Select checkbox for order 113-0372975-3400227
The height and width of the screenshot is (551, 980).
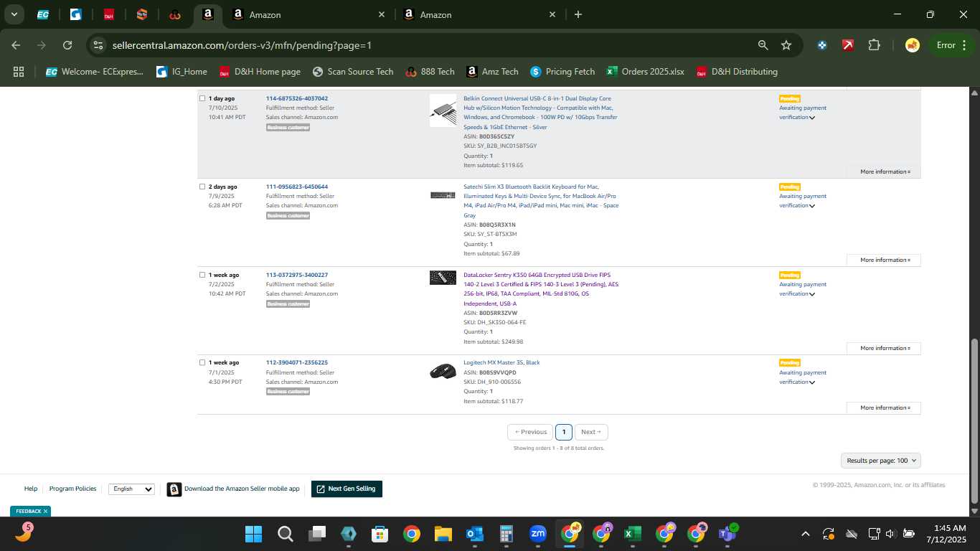click(x=202, y=275)
